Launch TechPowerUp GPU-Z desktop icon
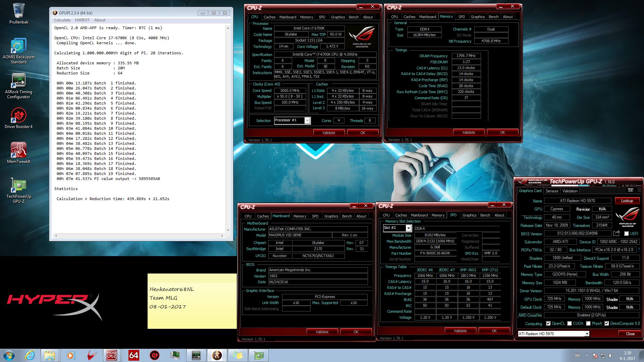The image size is (644, 362). 18,190
